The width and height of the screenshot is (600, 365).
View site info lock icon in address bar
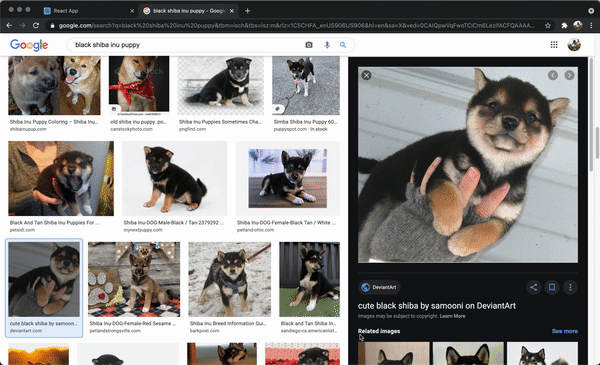pos(52,26)
